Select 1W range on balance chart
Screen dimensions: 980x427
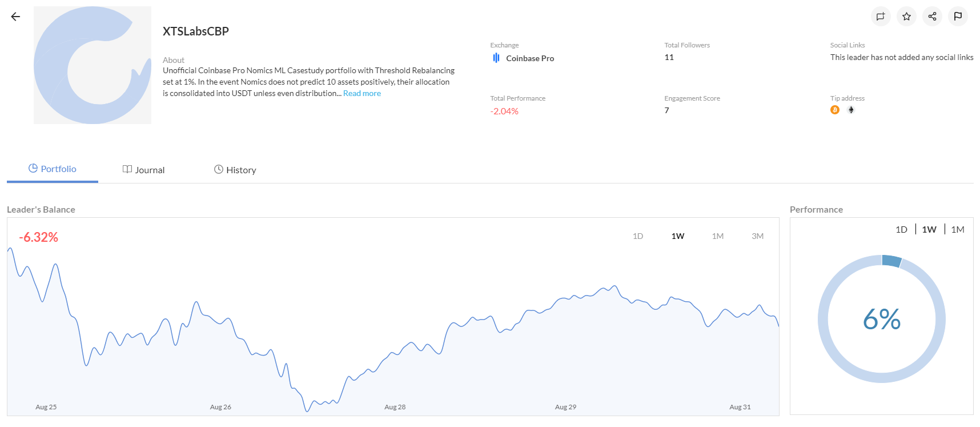(x=678, y=236)
